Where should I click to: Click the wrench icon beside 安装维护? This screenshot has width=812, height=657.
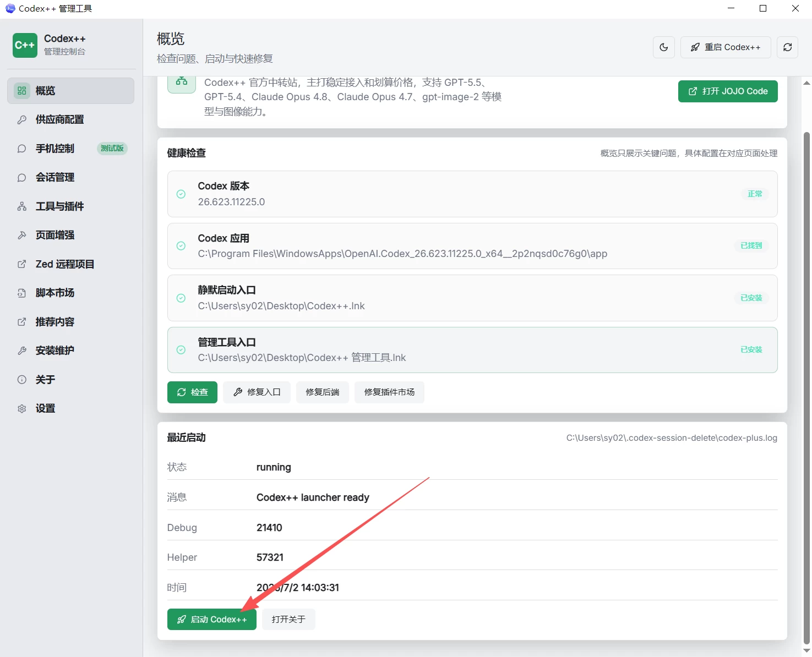[22, 351]
